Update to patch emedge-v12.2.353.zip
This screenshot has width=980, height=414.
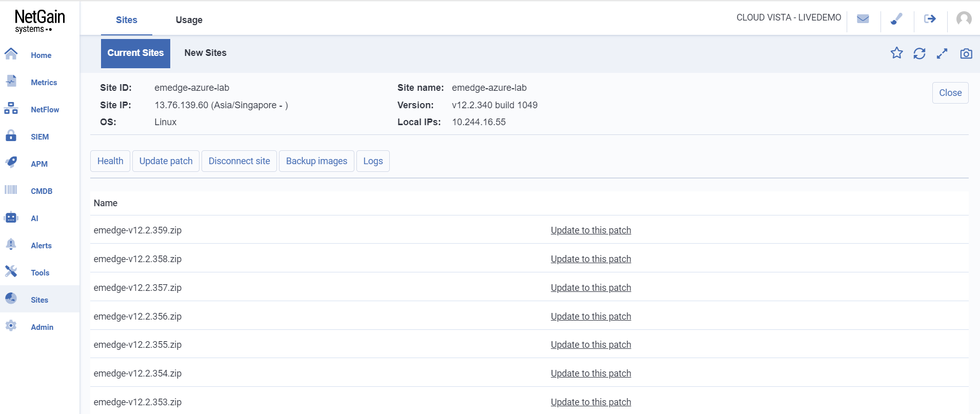pyautogui.click(x=591, y=402)
